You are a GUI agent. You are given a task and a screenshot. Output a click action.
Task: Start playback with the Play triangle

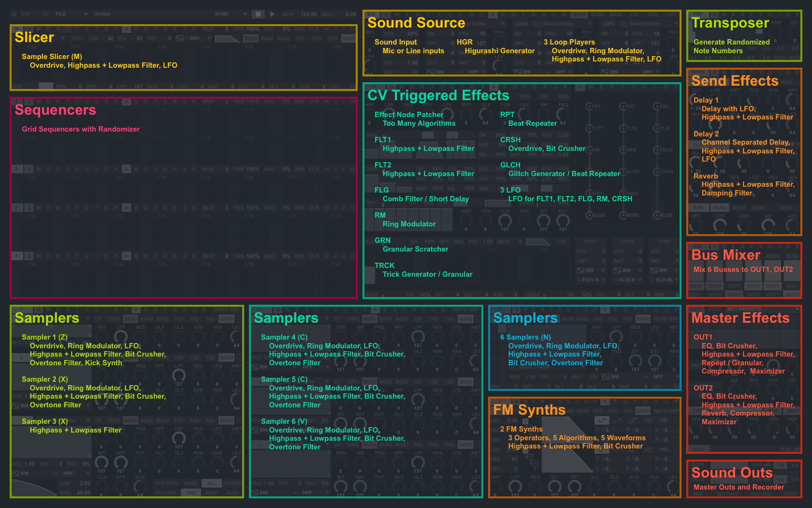click(x=272, y=14)
